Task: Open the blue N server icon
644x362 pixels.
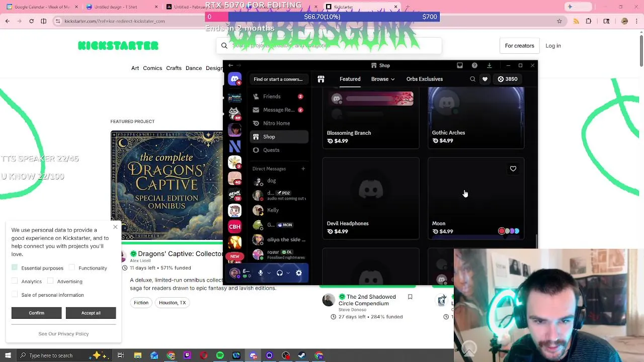Action: click(x=234, y=146)
